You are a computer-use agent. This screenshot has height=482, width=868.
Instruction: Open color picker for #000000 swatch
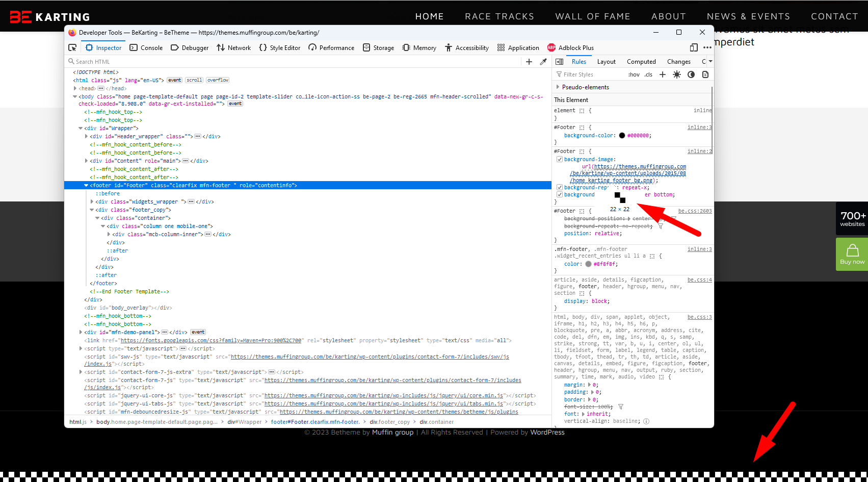(622, 136)
